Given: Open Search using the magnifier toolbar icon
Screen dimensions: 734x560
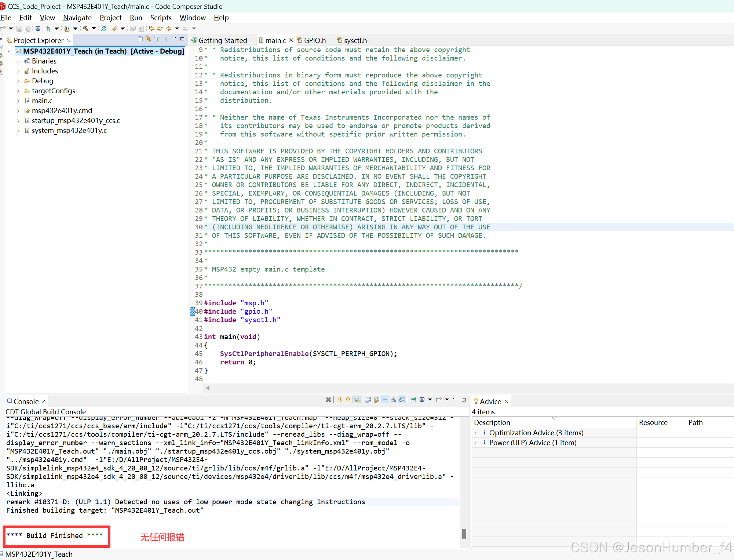Looking at the screenshot, I should pos(104,29).
